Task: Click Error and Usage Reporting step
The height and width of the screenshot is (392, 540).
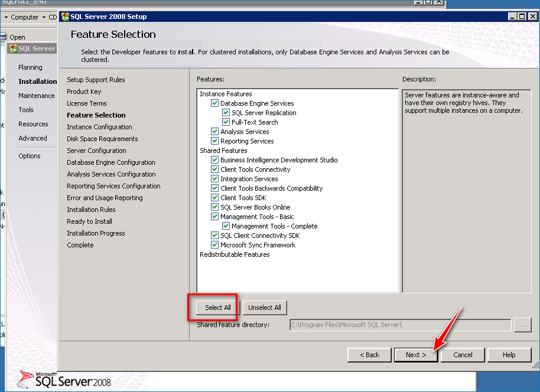Action: (105, 198)
